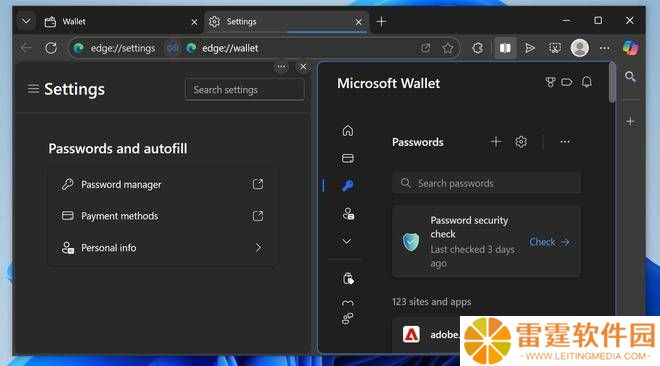
Task: Open page in new tab icon in address bar
Action: (x=426, y=48)
